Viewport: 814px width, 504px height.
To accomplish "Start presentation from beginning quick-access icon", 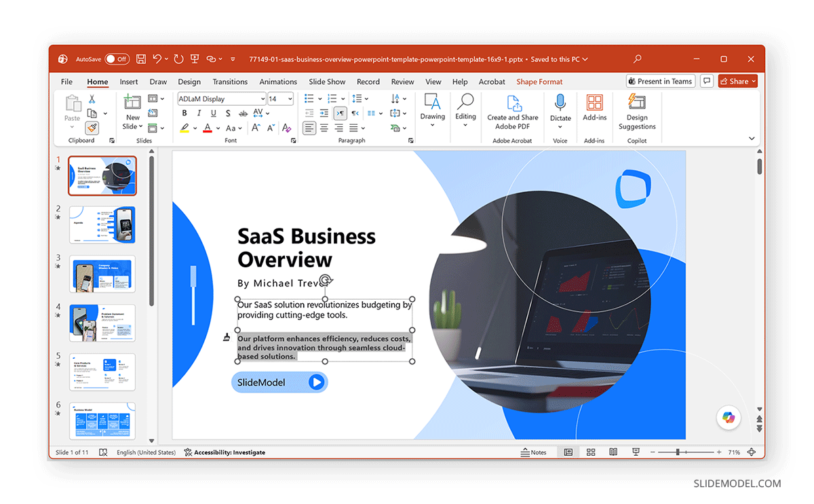I will click(195, 59).
